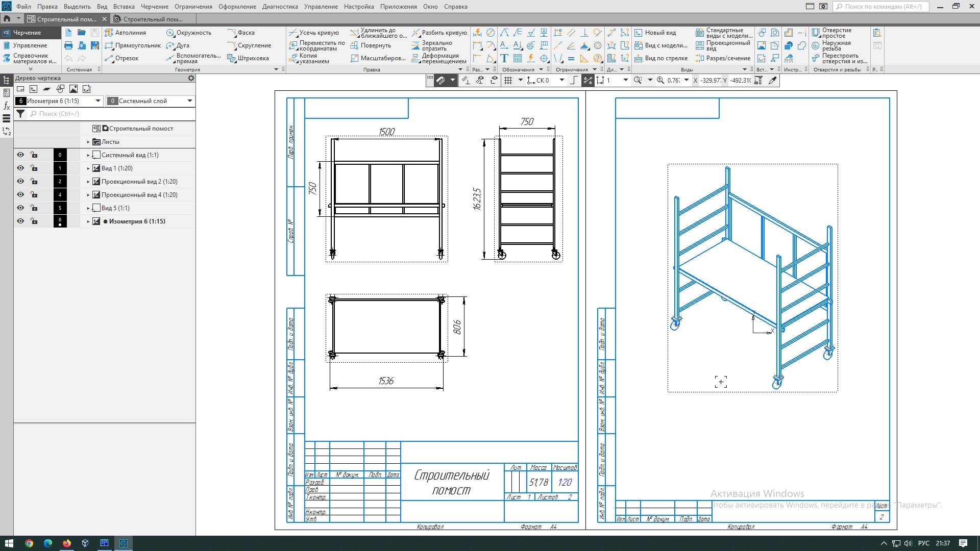Click the Зеркально отразить mirror tool
This screenshot has width=980, height=551.
pyautogui.click(x=432, y=45)
